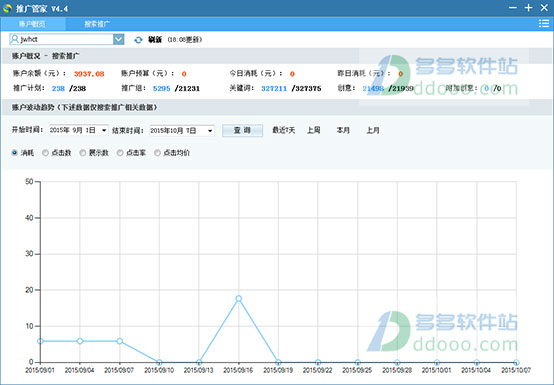Select the 本月 quick range
The image size is (554, 385).
click(x=343, y=130)
